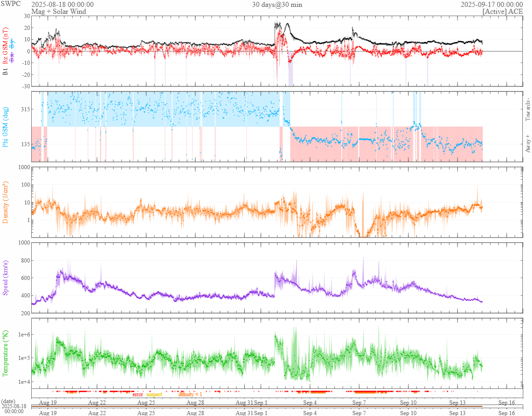Click the Temperature axis label
This screenshot has height=416, width=532.
(x=6, y=353)
